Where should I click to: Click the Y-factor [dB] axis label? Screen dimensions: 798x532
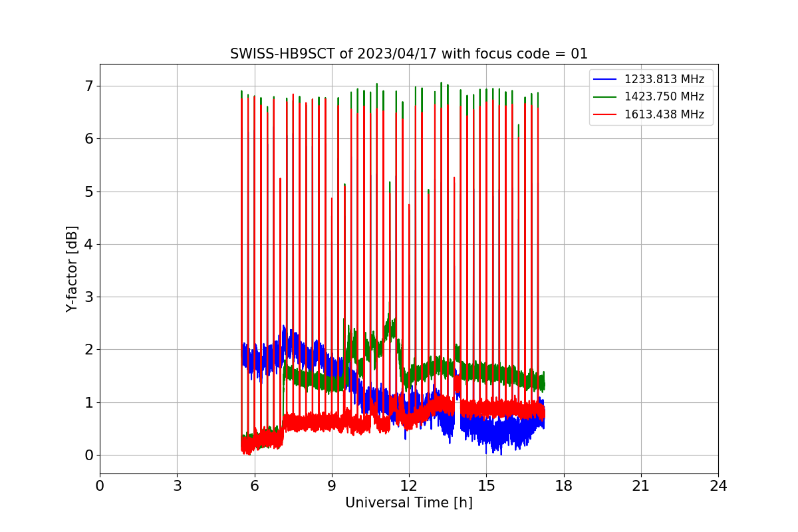pos(72,269)
